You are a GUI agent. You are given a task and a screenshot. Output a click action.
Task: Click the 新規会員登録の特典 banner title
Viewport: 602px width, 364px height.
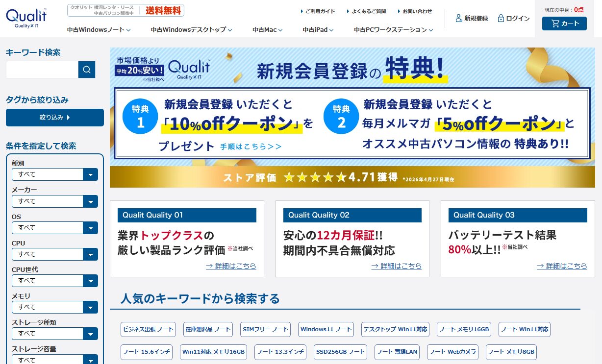(x=352, y=70)
